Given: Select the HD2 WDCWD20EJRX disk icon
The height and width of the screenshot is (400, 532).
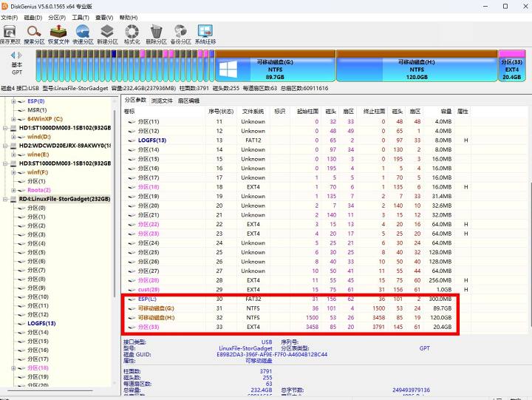Looking at the screenshot, I should point(13,146).
